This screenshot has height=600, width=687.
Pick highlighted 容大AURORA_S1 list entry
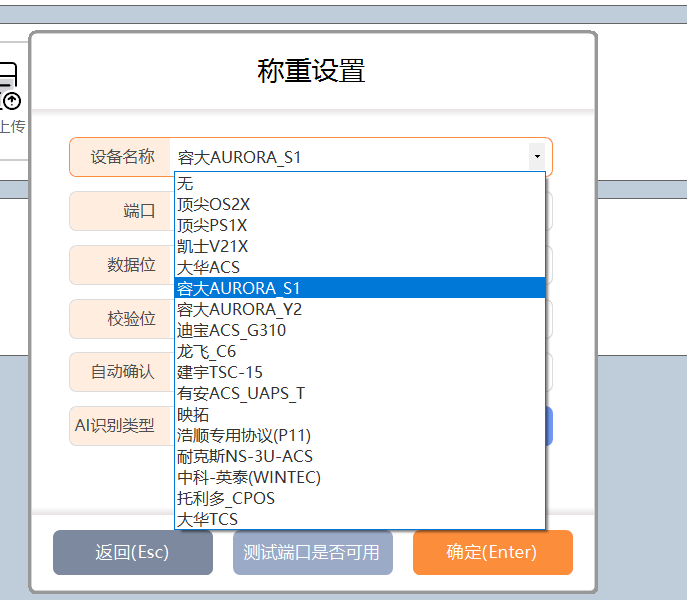click(x=360, y=288)
